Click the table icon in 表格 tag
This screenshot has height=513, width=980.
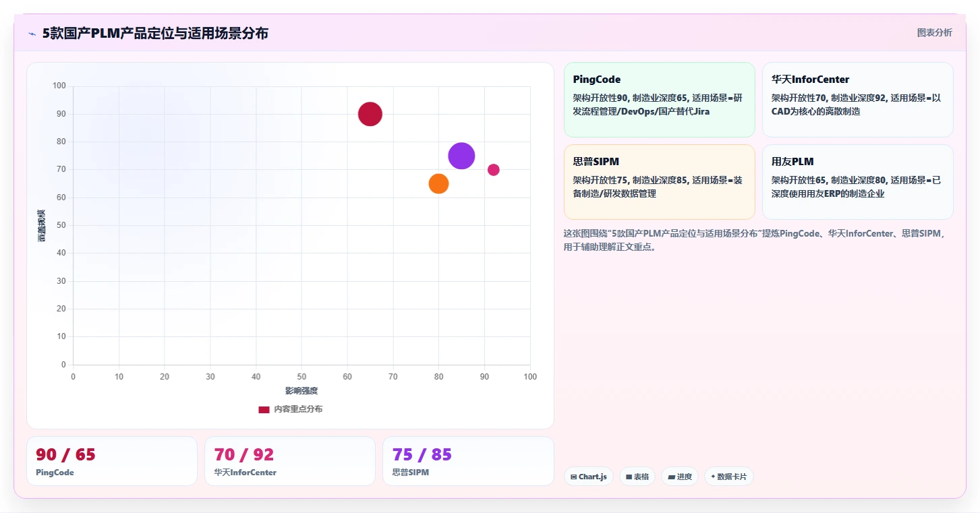[629, 477]
